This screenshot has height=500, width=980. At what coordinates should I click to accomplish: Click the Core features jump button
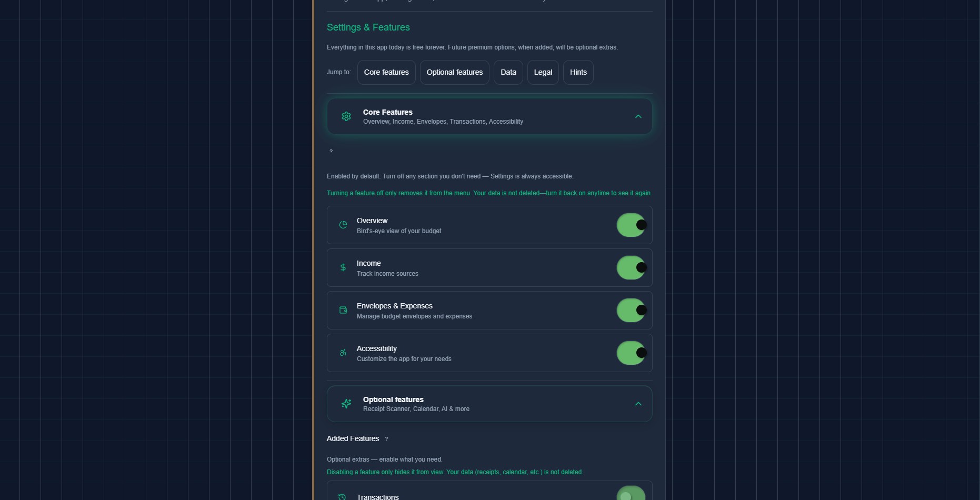click(386, 72)
